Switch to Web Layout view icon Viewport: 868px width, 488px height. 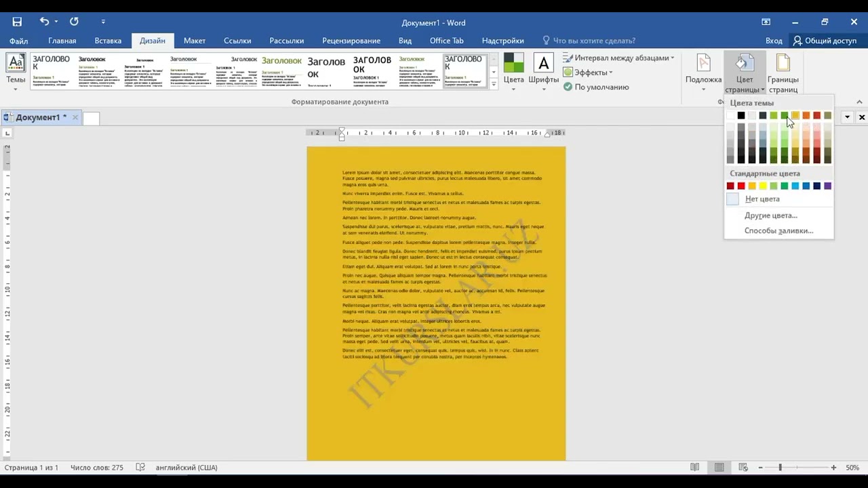(x=743, y=468)
